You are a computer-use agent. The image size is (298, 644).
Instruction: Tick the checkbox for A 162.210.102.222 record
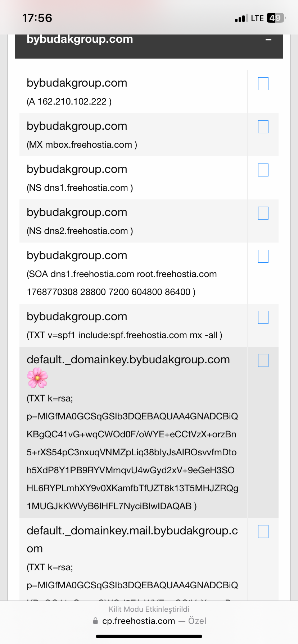(263, 84)
